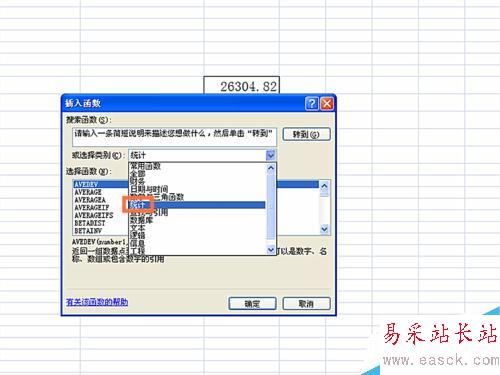
Task: Click the category list scroll-up arrow
Action: point(271,168)
